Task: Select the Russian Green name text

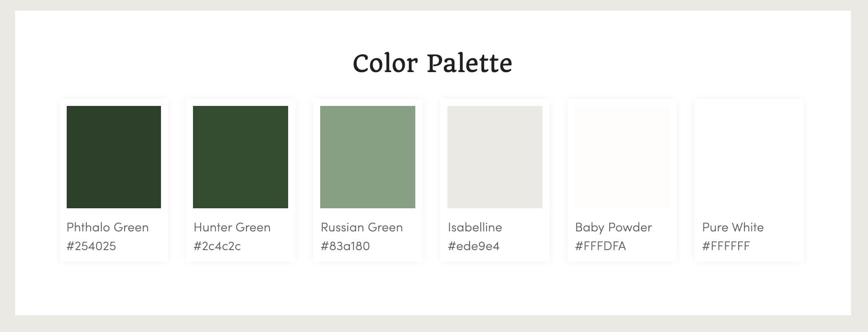Action: pyautogui.click(x=362, y=227)
